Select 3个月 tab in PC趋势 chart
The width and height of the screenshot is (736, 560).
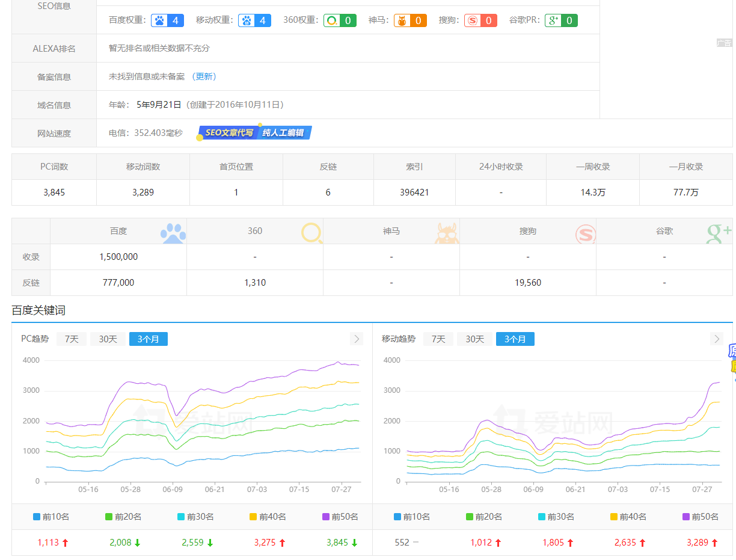[149, 339]
